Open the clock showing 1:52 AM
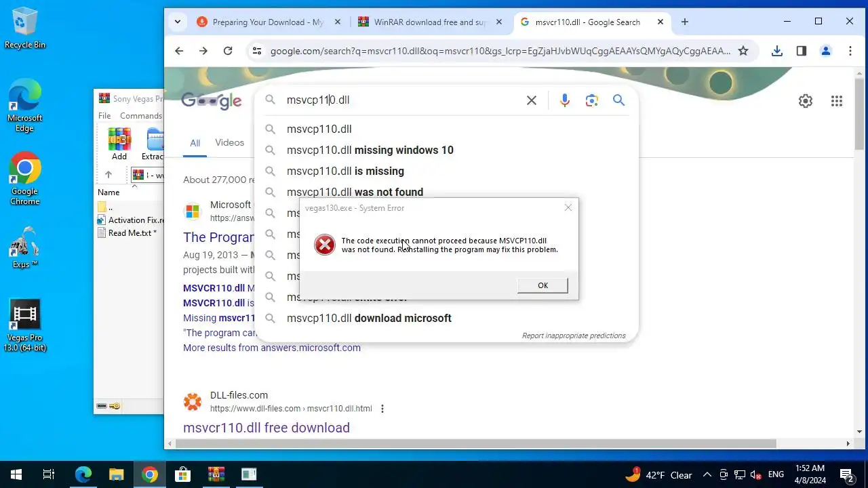The height and width of the screenshot is (488, 868). click(x=809, y=474)
